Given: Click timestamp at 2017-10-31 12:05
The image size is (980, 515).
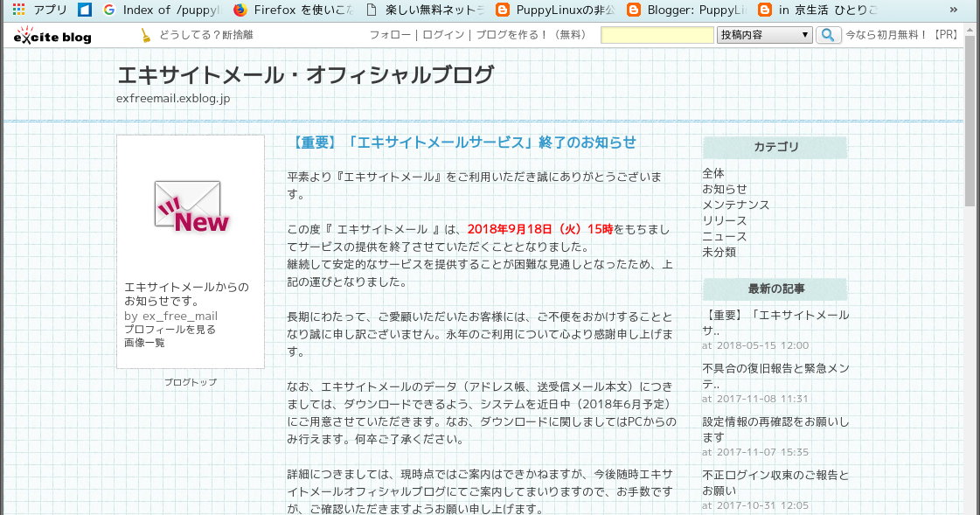Looking at the screenshot, I should click(x=755, y=505).
